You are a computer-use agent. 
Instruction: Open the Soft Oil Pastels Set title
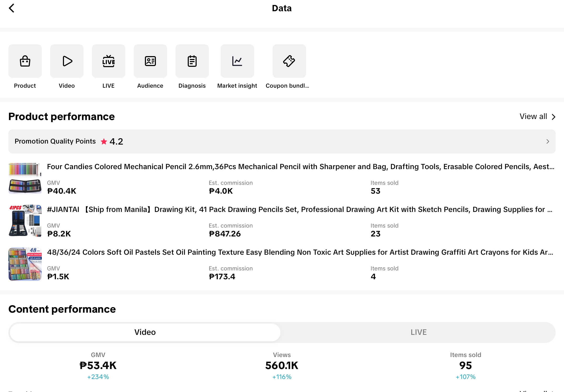[x=300, y=252]
